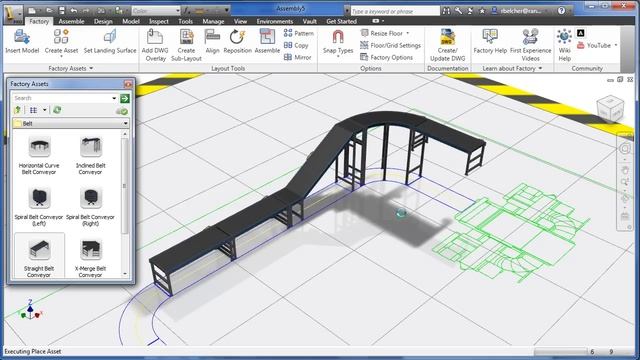The image size is (640, 360).
Task: Select Spiral Belt Conveyor (Left) asset
Action: [x=39, y=207]
